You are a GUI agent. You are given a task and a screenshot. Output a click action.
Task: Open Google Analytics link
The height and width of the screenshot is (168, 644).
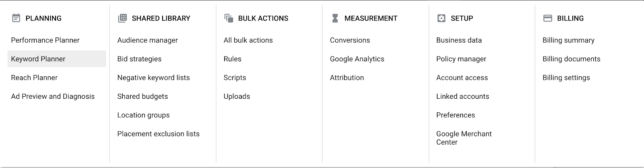coord(357,59)
